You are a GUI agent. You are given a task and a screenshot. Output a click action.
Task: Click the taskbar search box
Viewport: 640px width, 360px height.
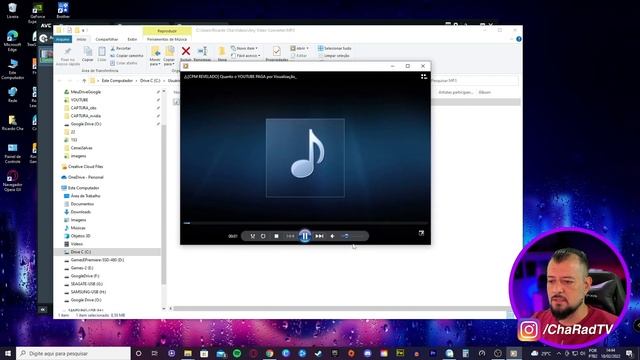click(73, 353)
